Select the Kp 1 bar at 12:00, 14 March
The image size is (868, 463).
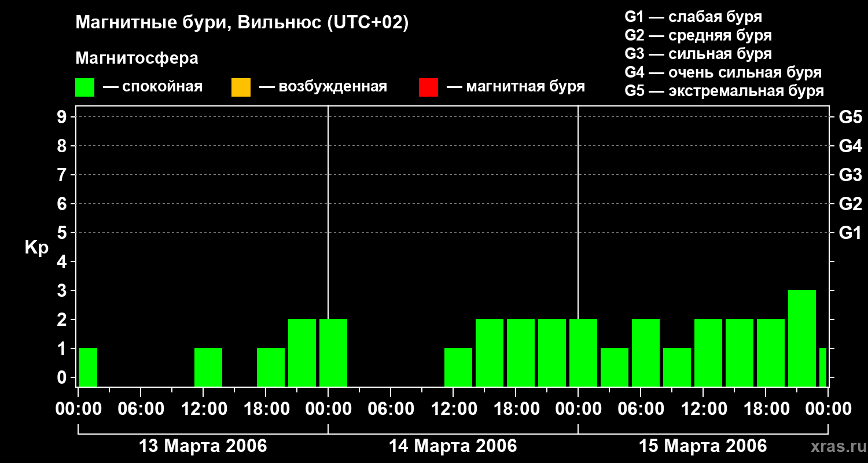point(458,367)
